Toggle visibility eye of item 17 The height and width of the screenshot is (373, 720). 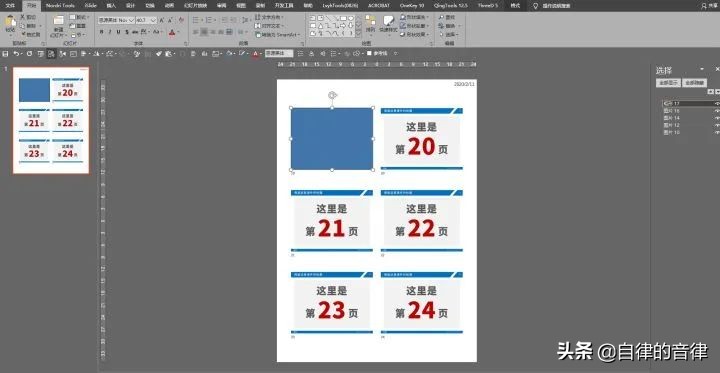pos(716,104)
